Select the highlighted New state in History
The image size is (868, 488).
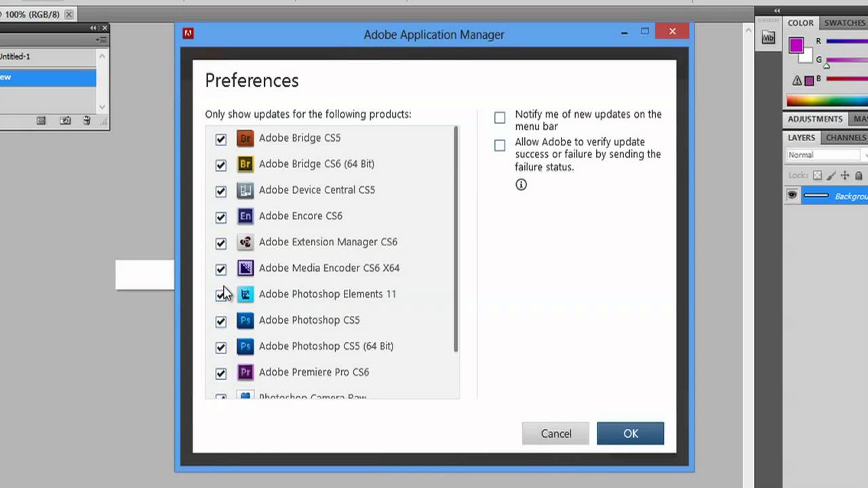(x=48, y=77)
